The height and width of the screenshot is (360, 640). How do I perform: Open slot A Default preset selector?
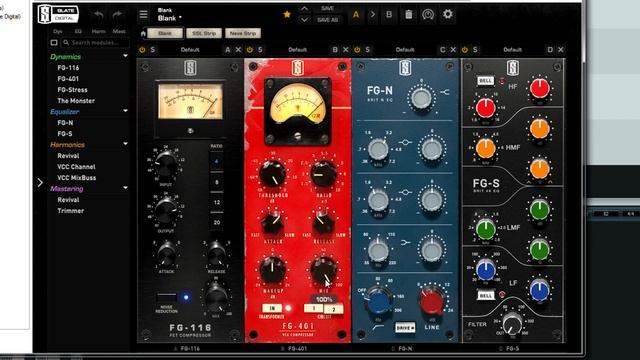click(x=190, y=50)
